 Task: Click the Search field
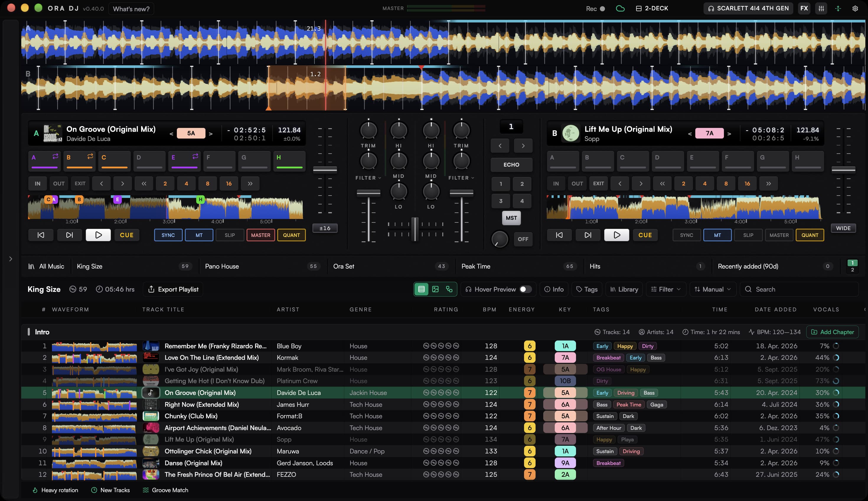pyautogui.click(x=799, y=289)
